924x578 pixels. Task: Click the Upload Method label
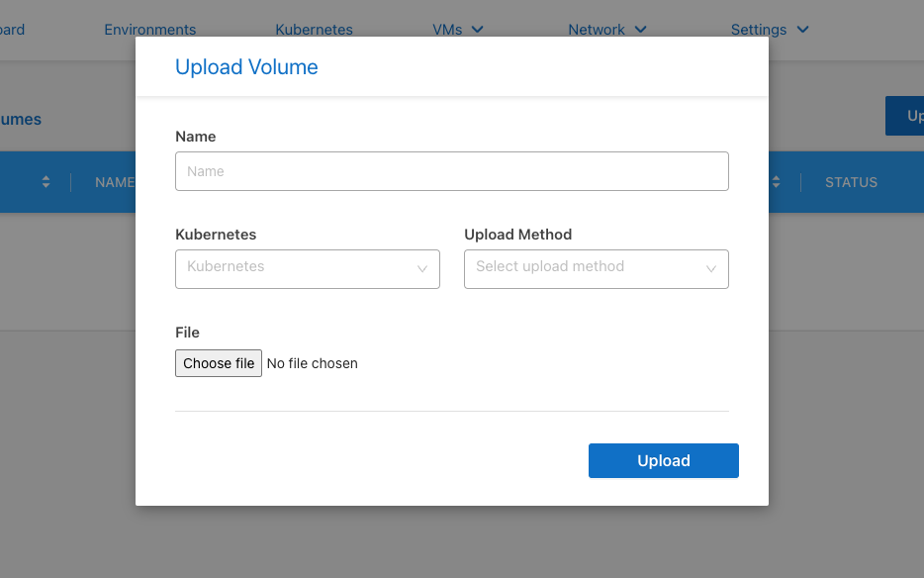tap(518, 235)
